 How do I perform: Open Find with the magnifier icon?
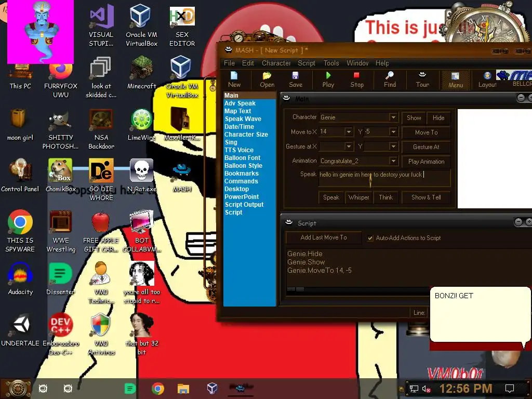pyautogui.click(x=390, y=79)
